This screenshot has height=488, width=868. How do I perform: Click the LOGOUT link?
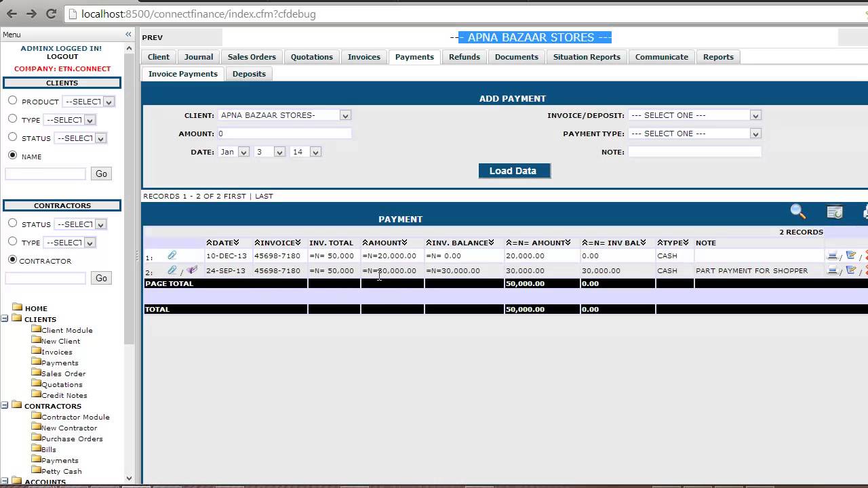[62, 57]
